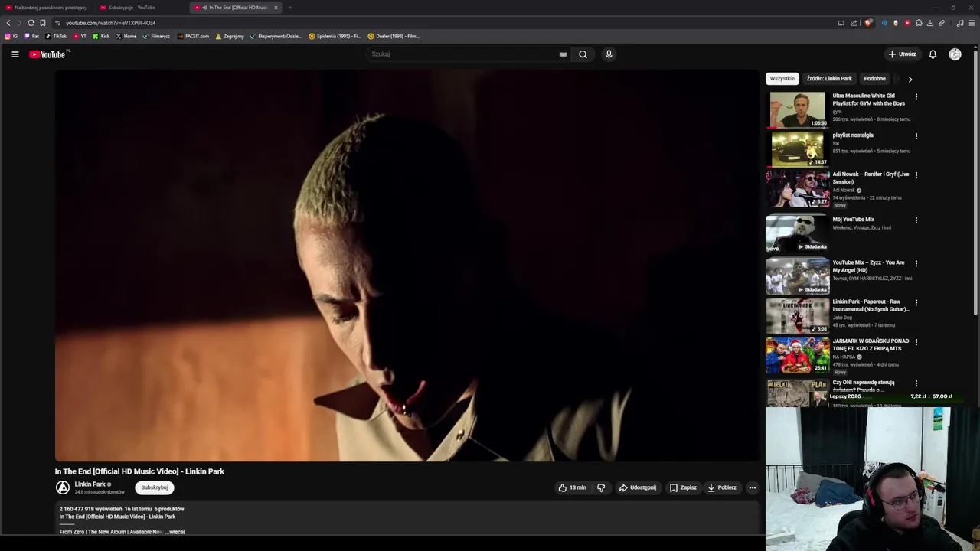
Task: Go to YouTube home via logo
Action: point(47,54)
